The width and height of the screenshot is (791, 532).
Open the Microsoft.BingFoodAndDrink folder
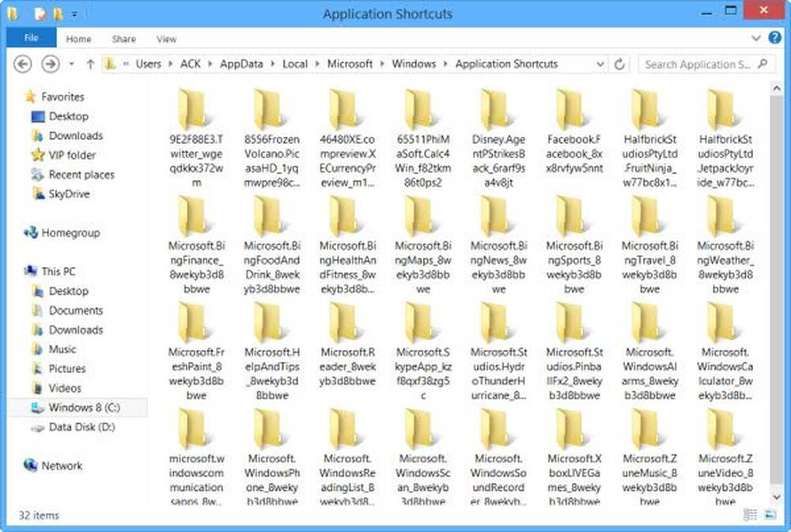pyautogui.click(x=272, y=245)
